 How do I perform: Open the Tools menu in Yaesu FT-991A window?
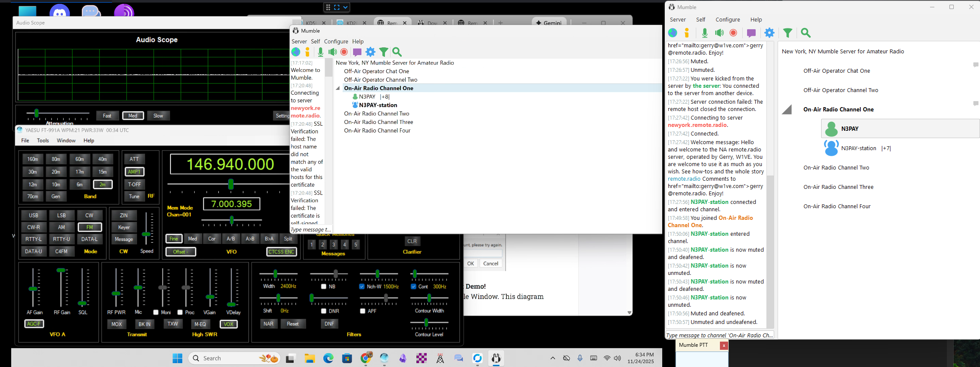pyautogui.click(x=43, y=141)
